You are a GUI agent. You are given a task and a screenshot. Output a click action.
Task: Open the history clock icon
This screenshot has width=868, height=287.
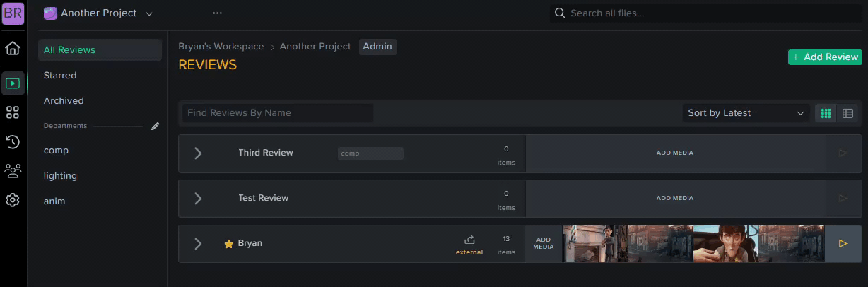point(12,141)
